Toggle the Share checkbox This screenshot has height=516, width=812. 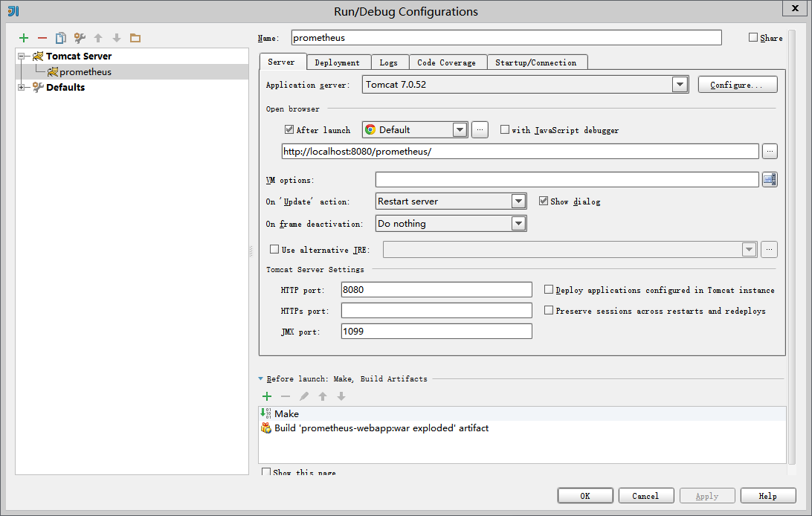753,37
